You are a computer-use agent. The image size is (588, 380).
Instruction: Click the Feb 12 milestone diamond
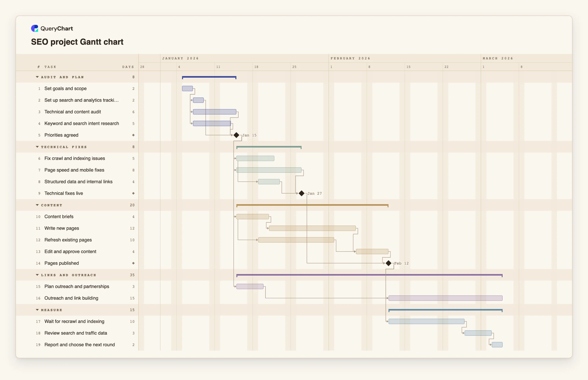388,263
